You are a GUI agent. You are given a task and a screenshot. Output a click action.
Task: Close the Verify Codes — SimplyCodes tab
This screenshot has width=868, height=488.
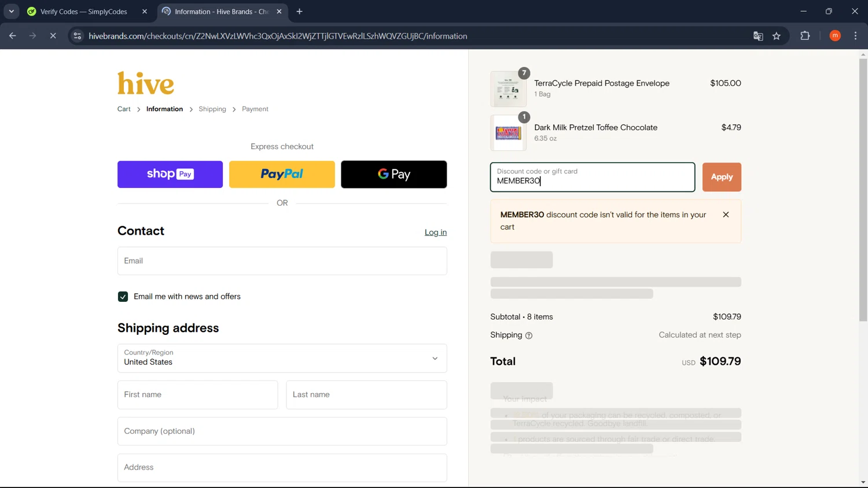145,12
